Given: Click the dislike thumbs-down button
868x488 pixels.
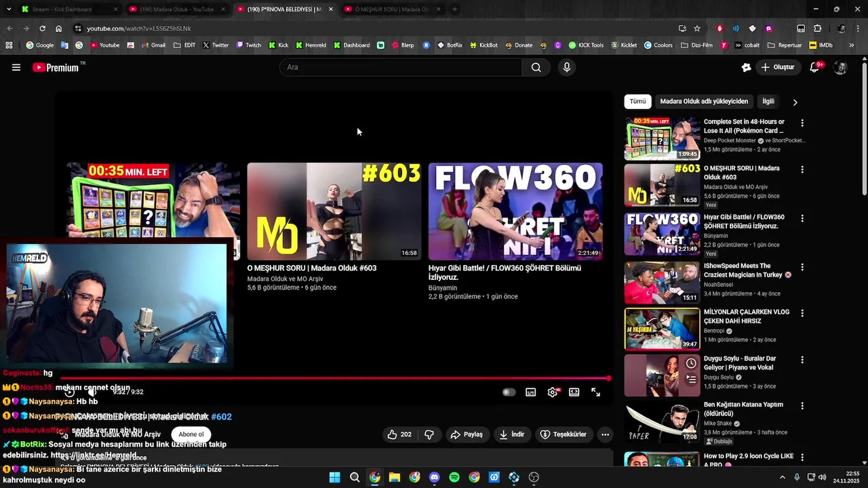Looking at the screenshot, I should pos(429,434).
